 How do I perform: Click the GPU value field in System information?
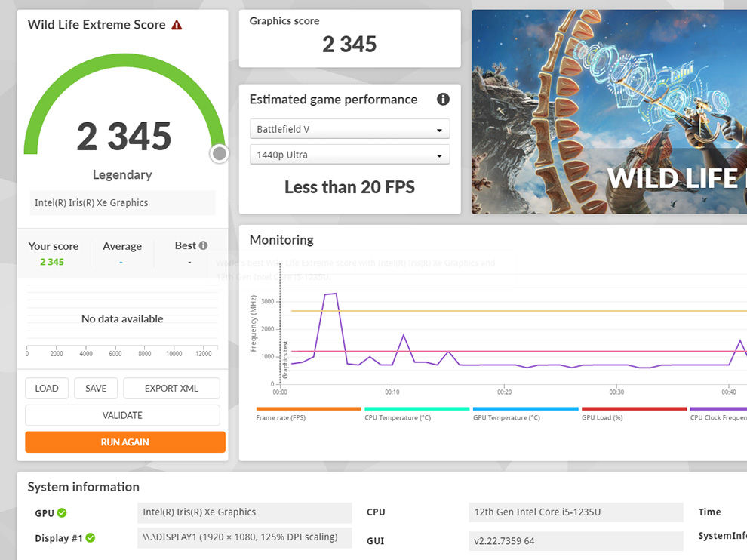[x=245, y=512]
